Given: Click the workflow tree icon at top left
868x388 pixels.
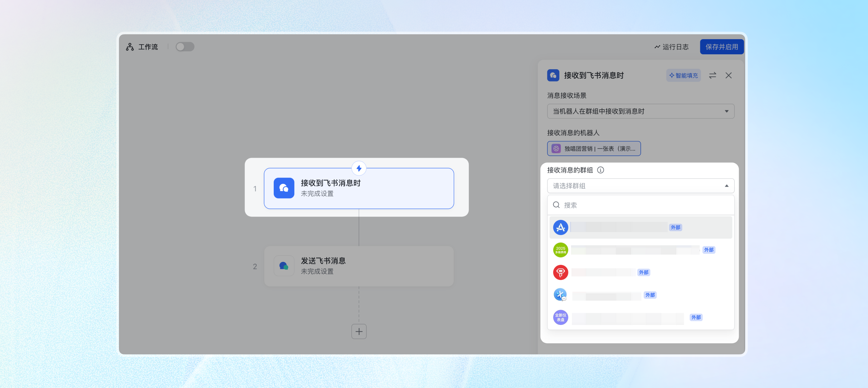Looking at the screenshot, I should (x=130, y=47).
